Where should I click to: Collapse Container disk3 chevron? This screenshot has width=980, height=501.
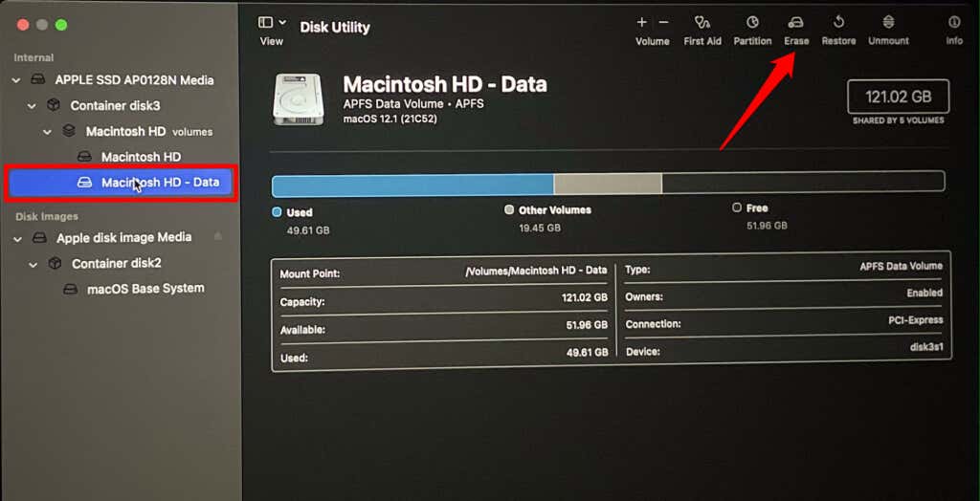tap(32, 105)
